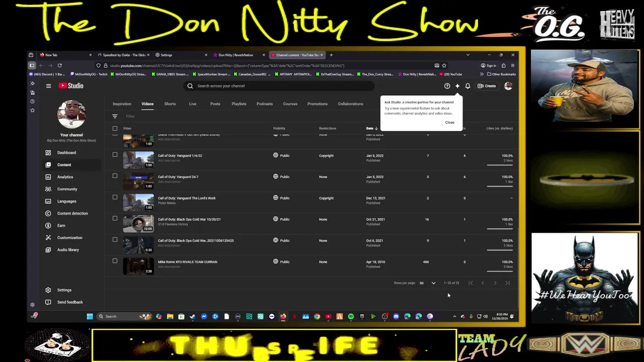Viewport: 644px width, 362px height.
Task: Click the Create button
Action: coord(487,86)
